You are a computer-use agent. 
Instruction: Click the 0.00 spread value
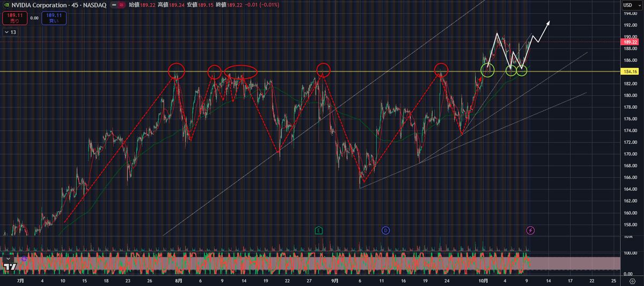(34, 18)
